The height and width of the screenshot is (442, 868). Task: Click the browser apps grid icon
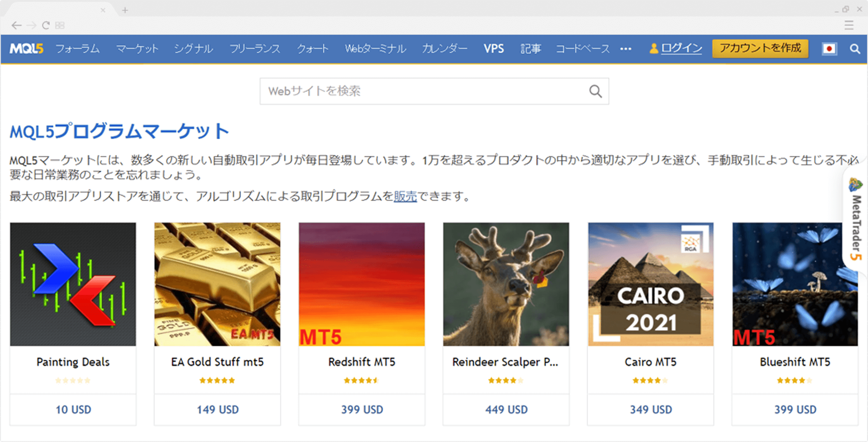point(60,26)
